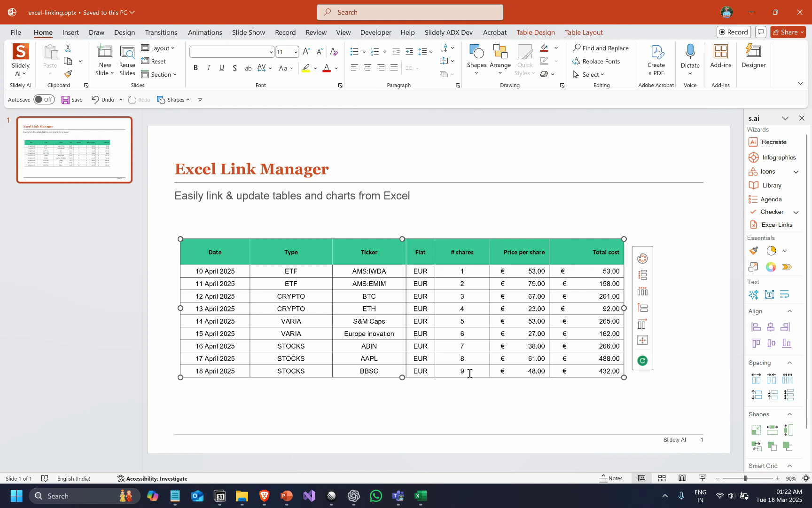
Task: Open the Review ribbon tab
Action: [316, 32]
